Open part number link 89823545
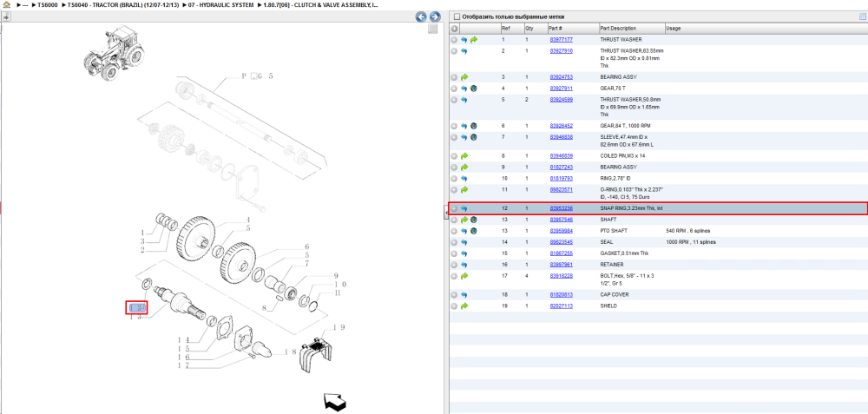The image size is (868, 414). 561,242
